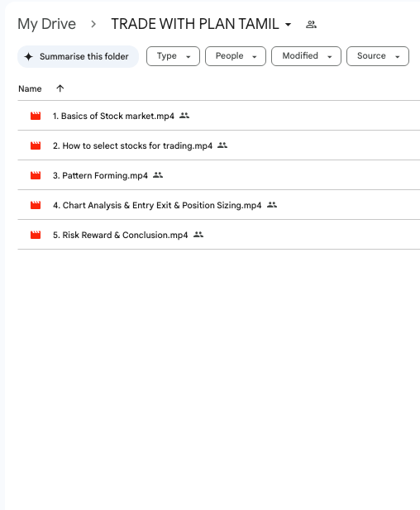Toggle sort direction arrow next to Name
420x510 pixels.
point(60,88)
